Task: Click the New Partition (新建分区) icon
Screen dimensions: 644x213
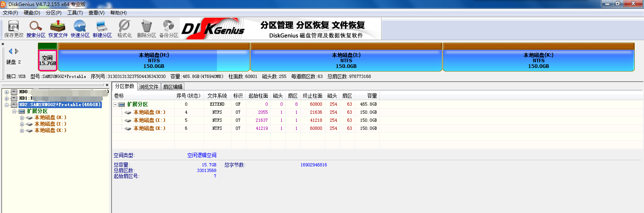Action: (x=102, y=29)
